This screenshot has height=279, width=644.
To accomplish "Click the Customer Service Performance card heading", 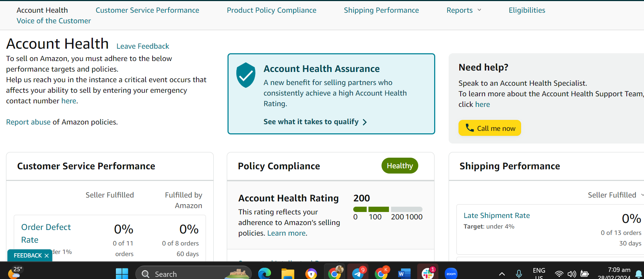I will [86, 166].
